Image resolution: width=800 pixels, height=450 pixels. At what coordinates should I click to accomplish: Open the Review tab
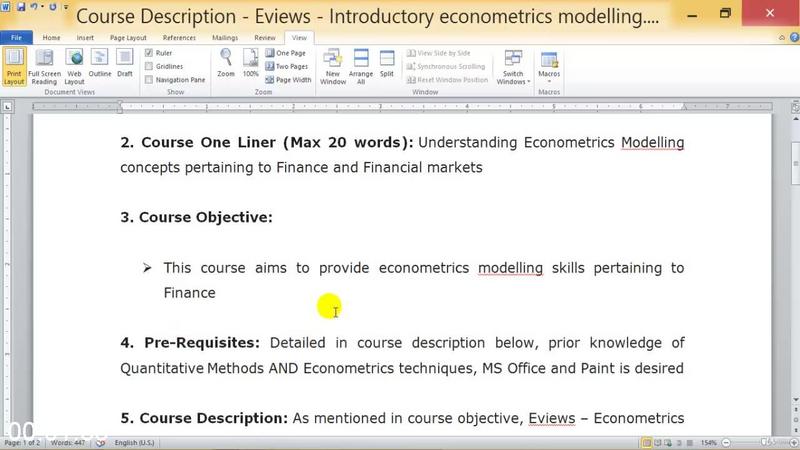click(x=264, y=37)
